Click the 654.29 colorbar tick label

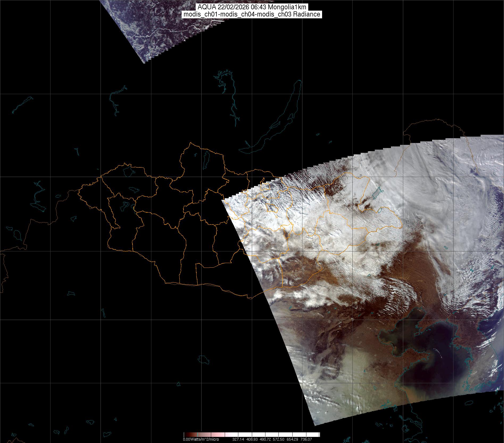point(292,439)
